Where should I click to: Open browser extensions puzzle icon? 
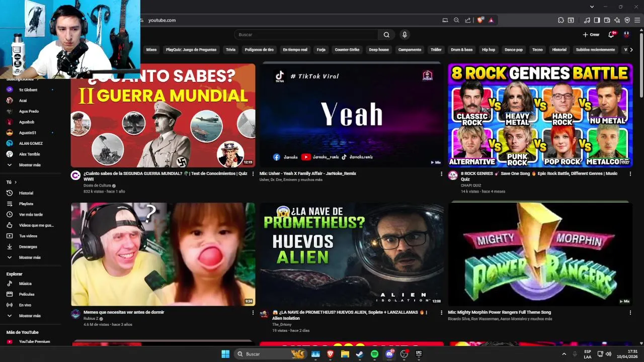tap(561, 20)
